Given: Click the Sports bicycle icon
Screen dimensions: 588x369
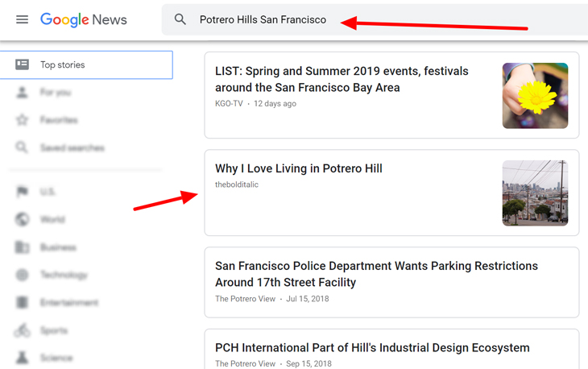Looking at the screenshot, I should point(22,330).
